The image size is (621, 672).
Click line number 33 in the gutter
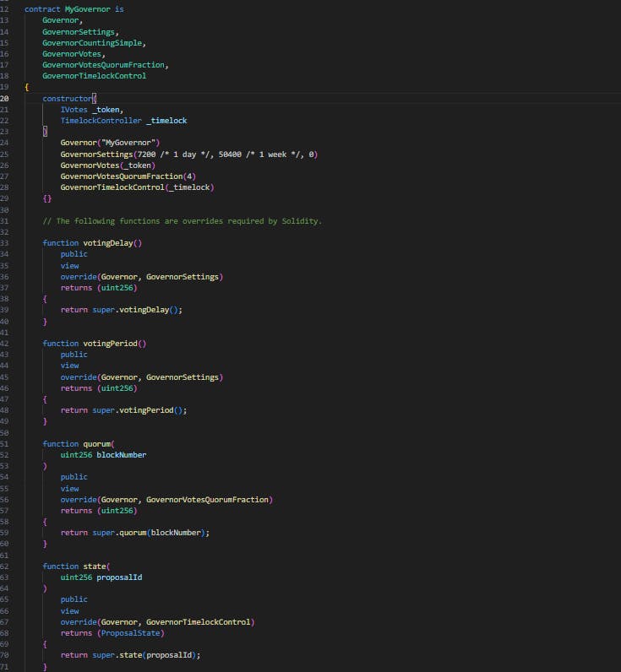coord(5,243)
